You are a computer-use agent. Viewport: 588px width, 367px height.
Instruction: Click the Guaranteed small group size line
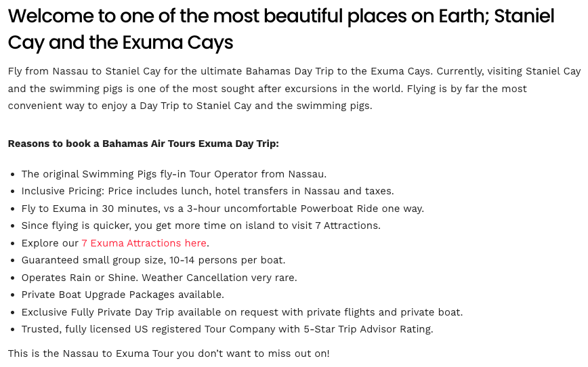153,260
